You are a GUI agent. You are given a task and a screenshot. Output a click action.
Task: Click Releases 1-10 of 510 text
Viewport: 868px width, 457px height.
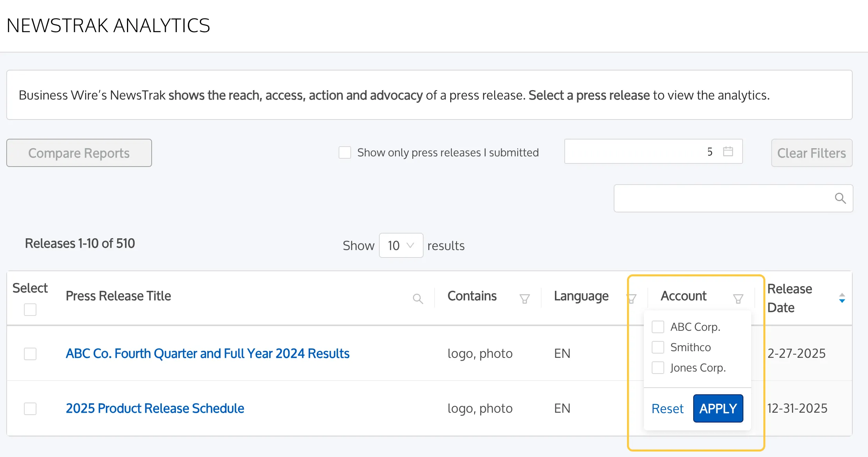point(80,243)
